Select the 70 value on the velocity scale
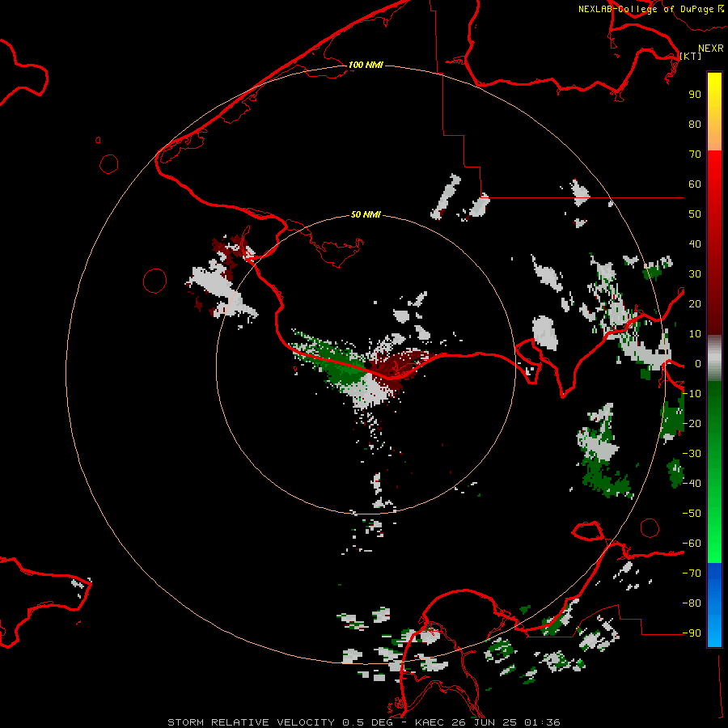 point(695,154)
